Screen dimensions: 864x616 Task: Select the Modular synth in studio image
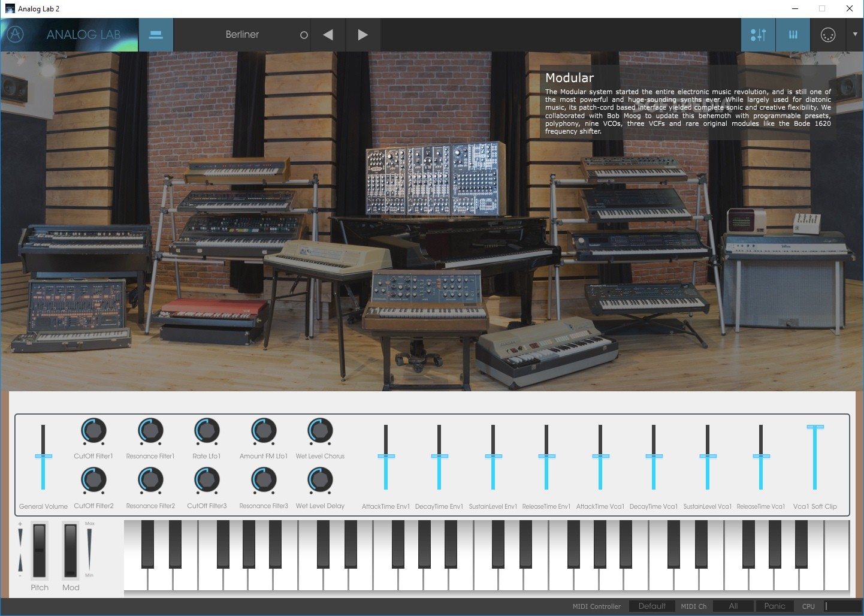point(435,179)
